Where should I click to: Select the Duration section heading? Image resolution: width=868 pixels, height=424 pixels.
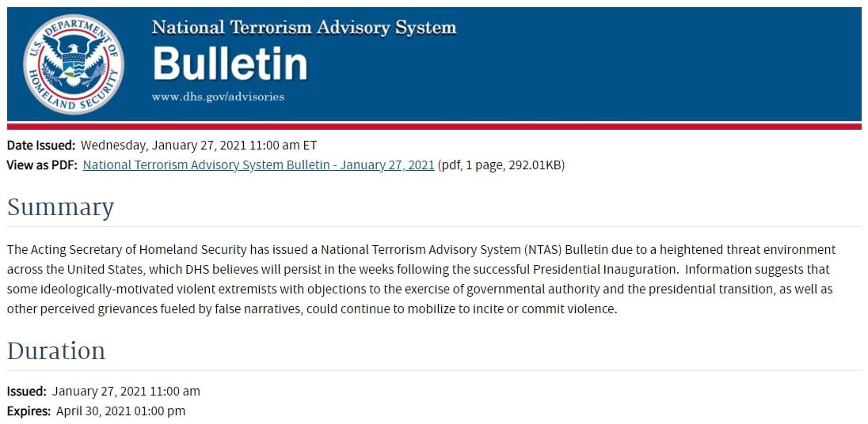[56, 350]
